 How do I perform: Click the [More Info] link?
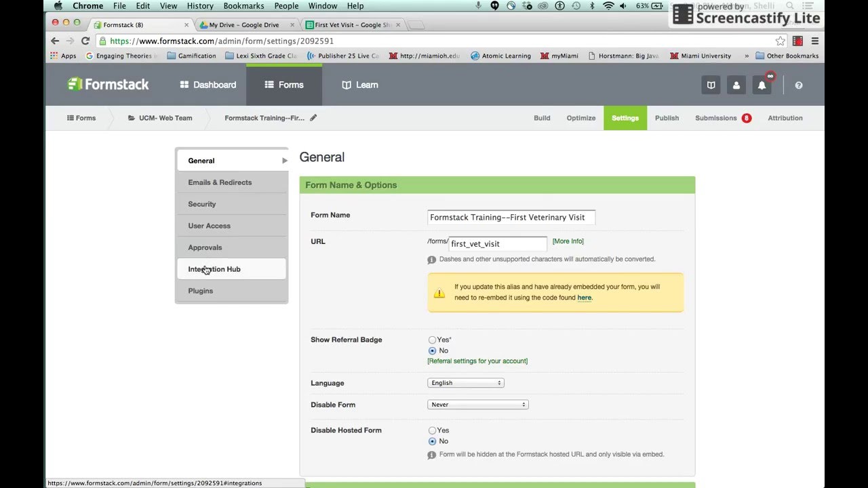[568, 241]
